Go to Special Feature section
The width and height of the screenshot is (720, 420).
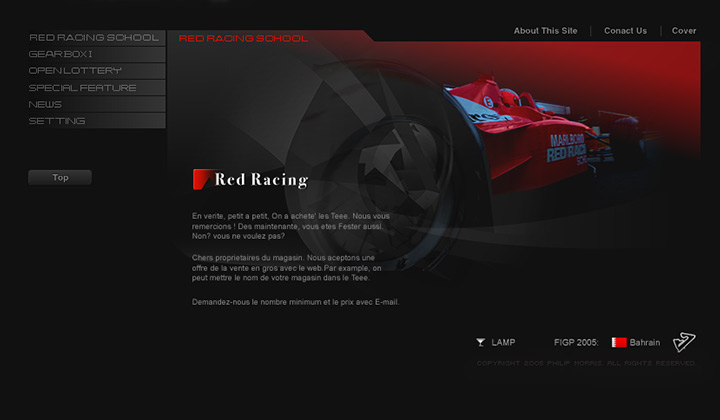click(96, 88)
